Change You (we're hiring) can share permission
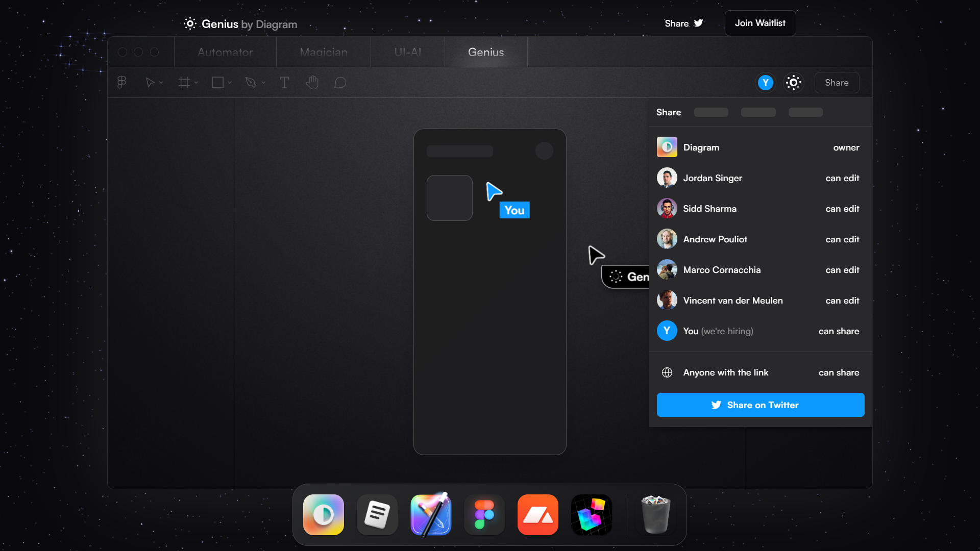980x551 pixels. click(x=839, y=331)
